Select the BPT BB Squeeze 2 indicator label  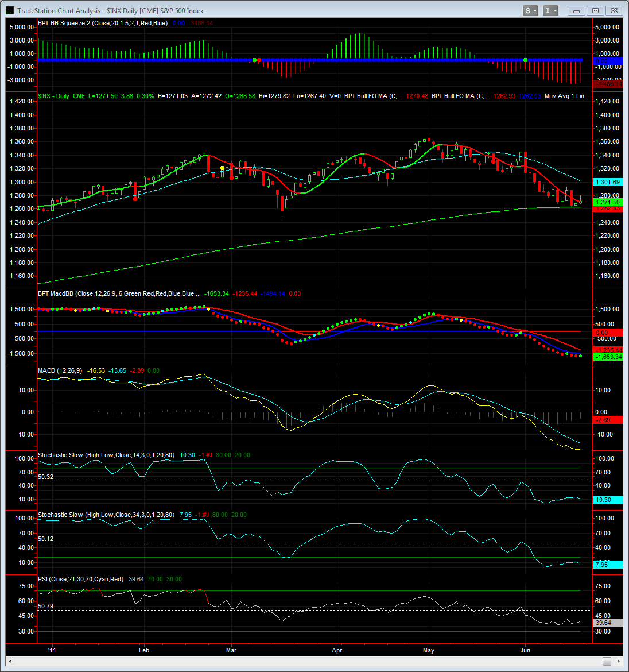point(102,23)
